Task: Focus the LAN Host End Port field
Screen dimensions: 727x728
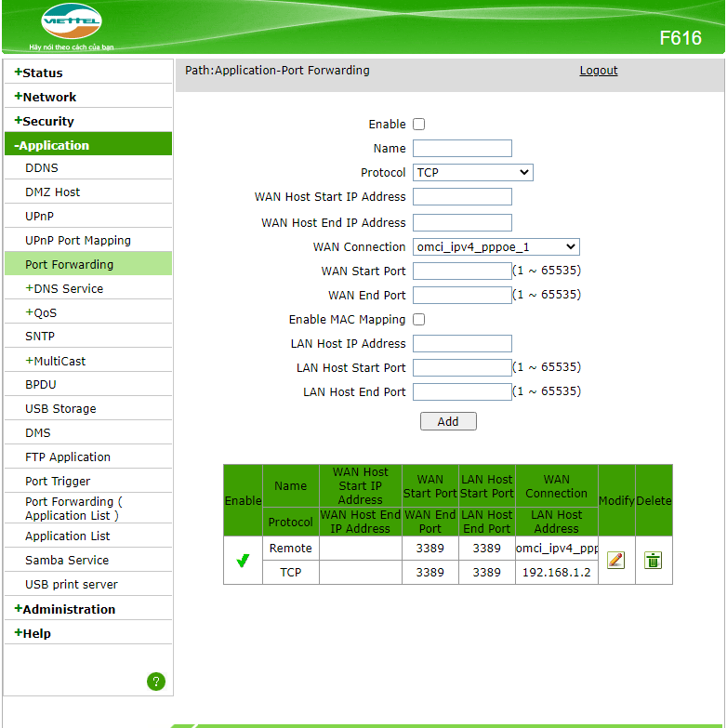Action: pyautogui.click(x=462, y=391)
